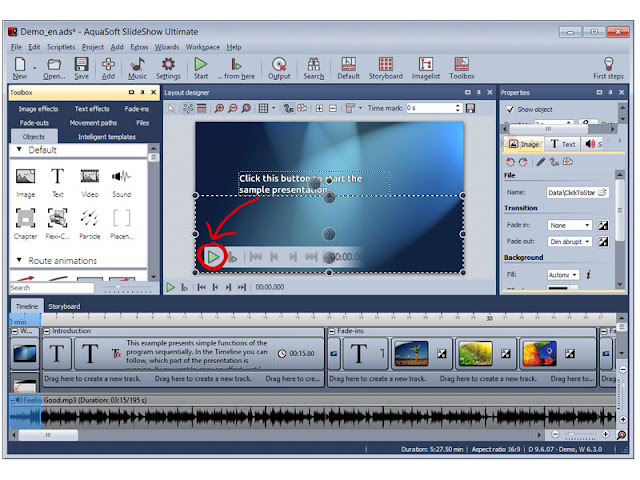The image size is (640, 480).
Task: Switch to Text tab in Properties
Action: 562,144
